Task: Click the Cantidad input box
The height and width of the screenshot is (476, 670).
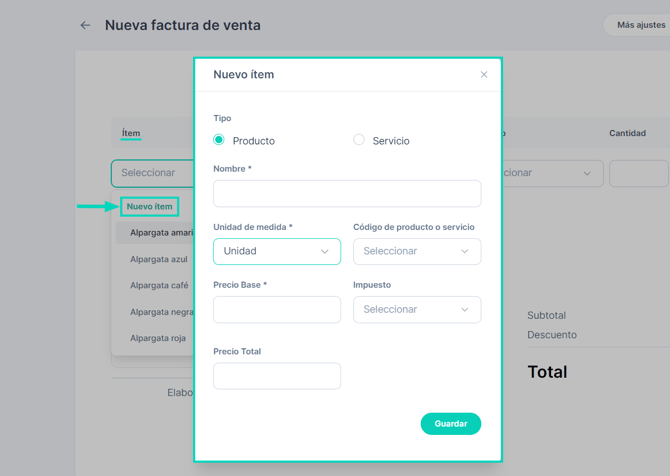Action: pyautogui.click(x=638, y=173)
